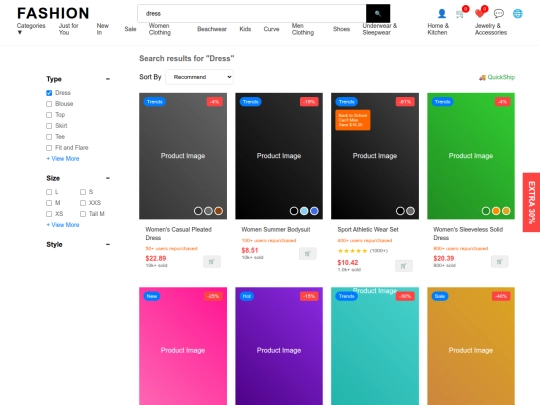
Task: Open the chat message icon
Action: 499,13
